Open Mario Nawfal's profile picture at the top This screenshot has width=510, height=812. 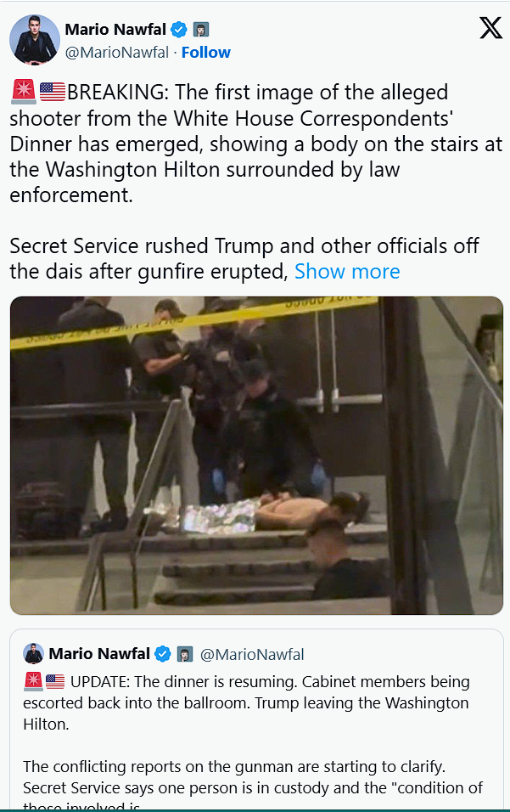35,39
